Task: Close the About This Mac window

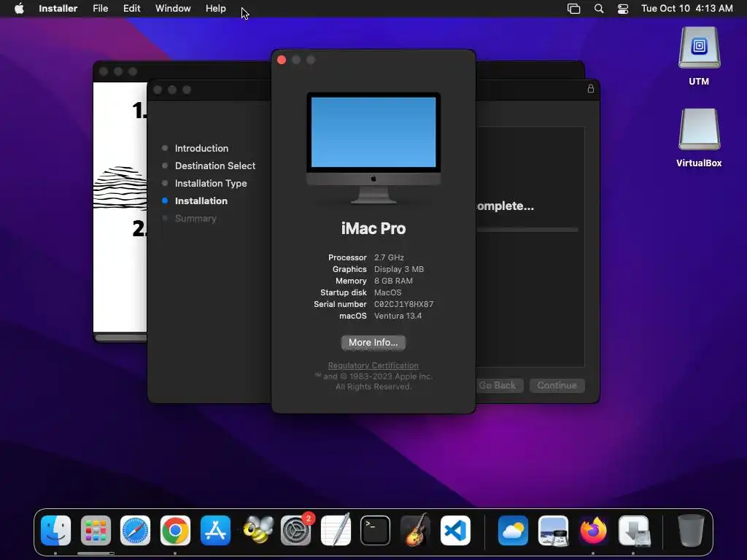Action: [x=282, y=60]
